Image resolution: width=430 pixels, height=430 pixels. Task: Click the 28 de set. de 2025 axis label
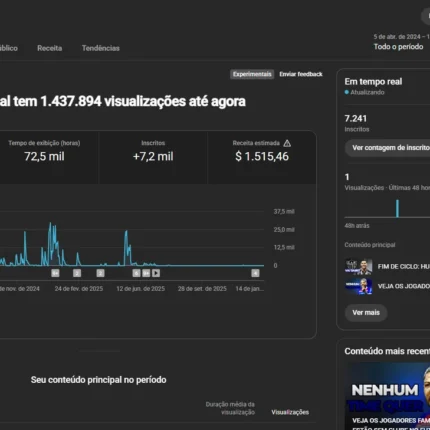[202, 289]
